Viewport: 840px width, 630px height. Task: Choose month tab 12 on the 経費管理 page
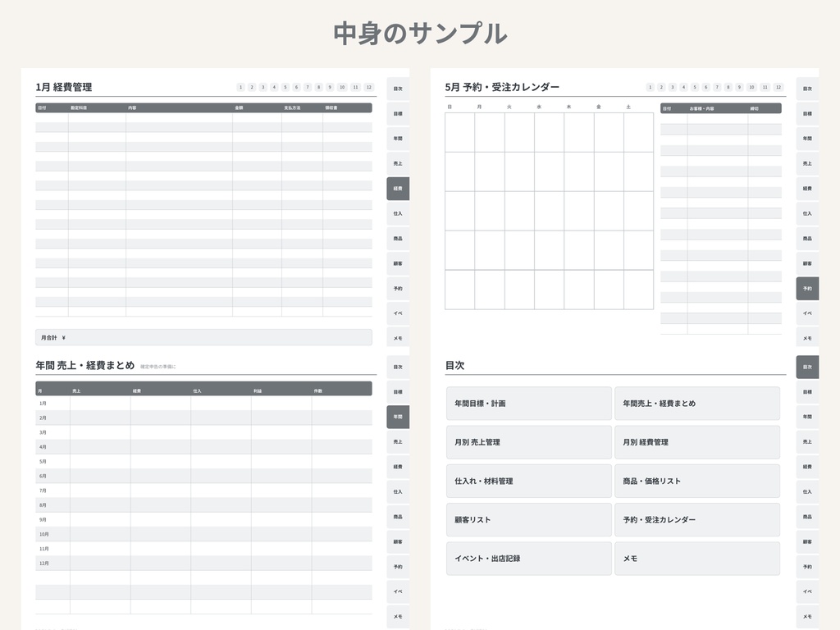point(368,87)
